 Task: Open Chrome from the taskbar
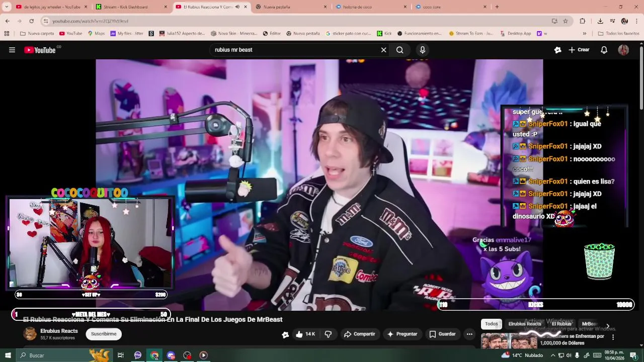pos(154,355)
